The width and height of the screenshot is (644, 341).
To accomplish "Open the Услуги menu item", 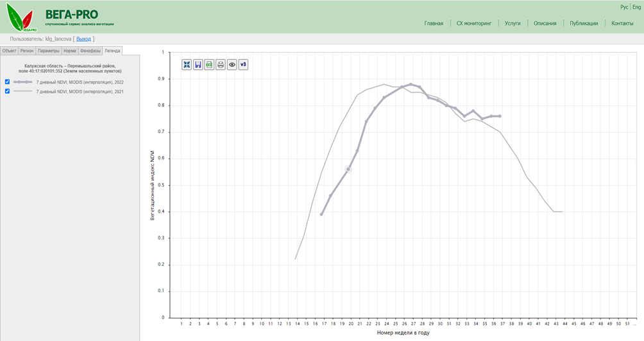I will pos(513,24).
